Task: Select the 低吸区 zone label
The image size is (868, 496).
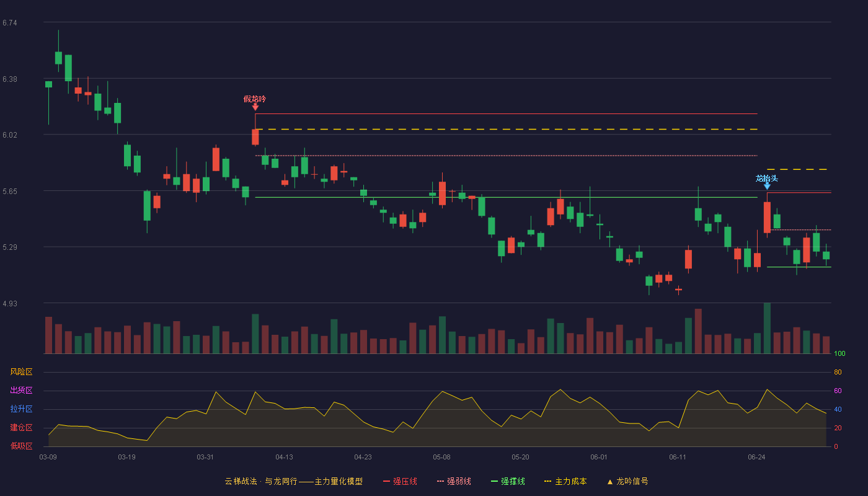Action: coord(21,446)
